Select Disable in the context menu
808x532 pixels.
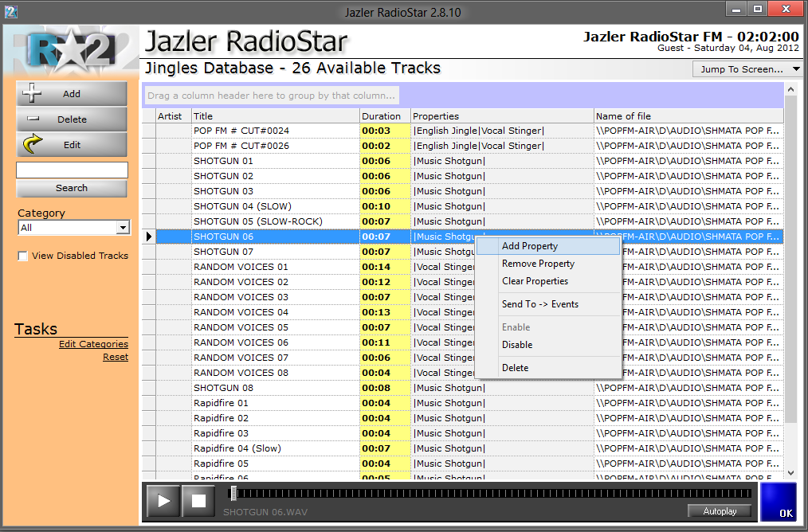pyautogui.click(x=547, y=345)
